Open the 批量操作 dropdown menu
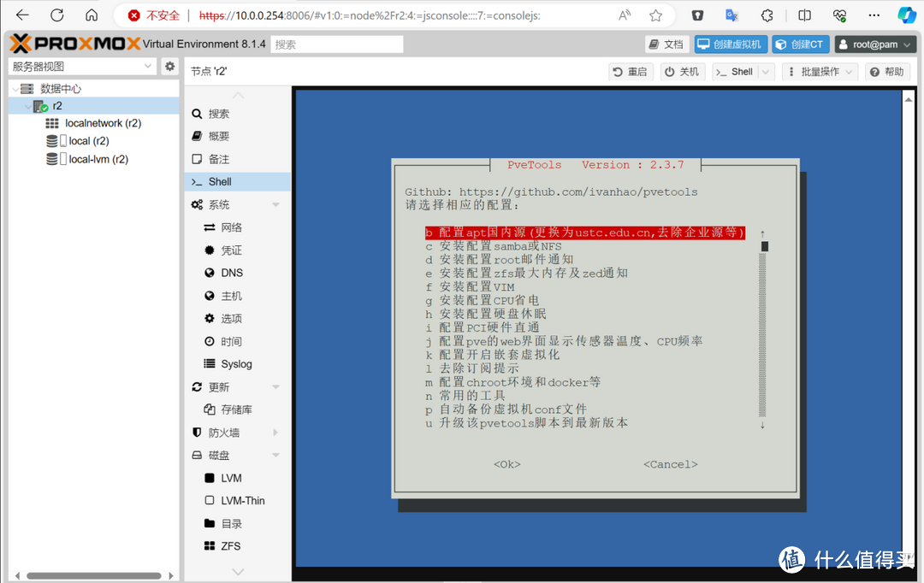 (x=820, y=72)
